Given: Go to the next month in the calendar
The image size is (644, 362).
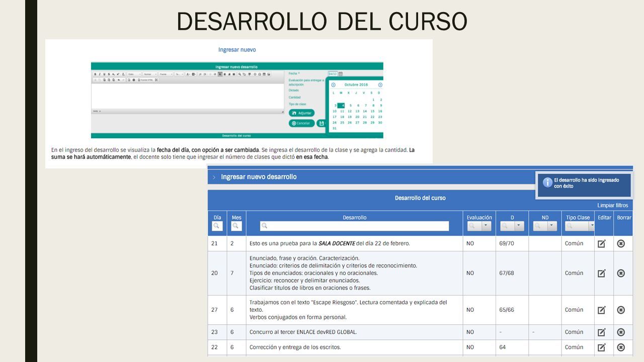Looking at the screenshot, I should coord(380,84).
